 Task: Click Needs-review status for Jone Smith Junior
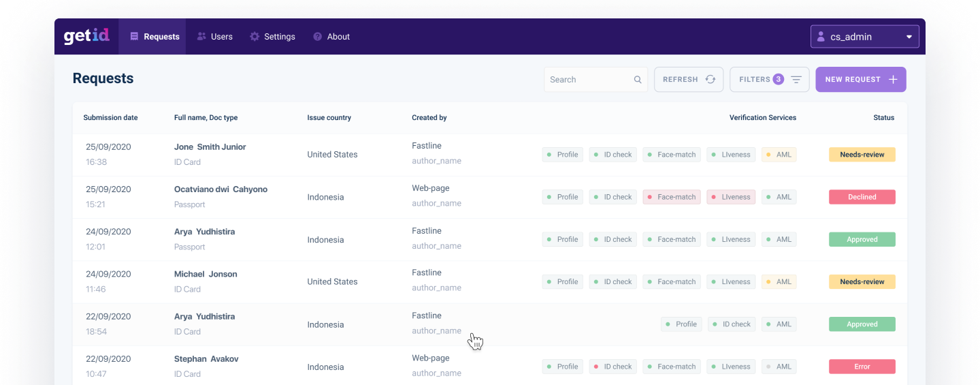(862, 155)
